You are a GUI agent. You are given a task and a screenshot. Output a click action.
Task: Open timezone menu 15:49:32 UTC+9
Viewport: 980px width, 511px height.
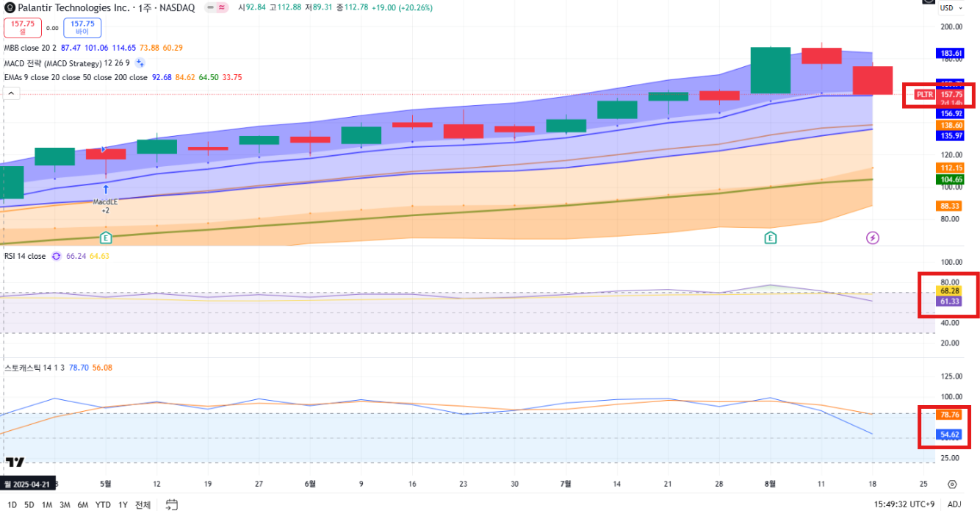[906, 504]
